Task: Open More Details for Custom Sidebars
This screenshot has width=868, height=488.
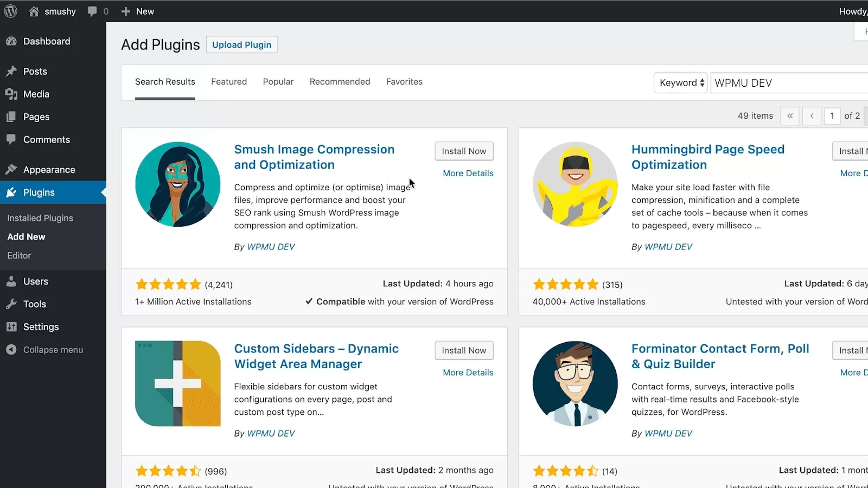Action: (x=468, y=373)
